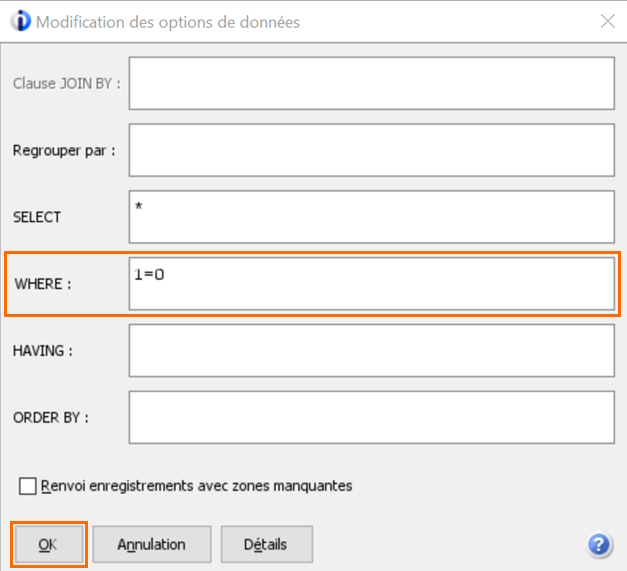Cancel changes with the Annulation button
627x571 pixels.
(152, 544)
